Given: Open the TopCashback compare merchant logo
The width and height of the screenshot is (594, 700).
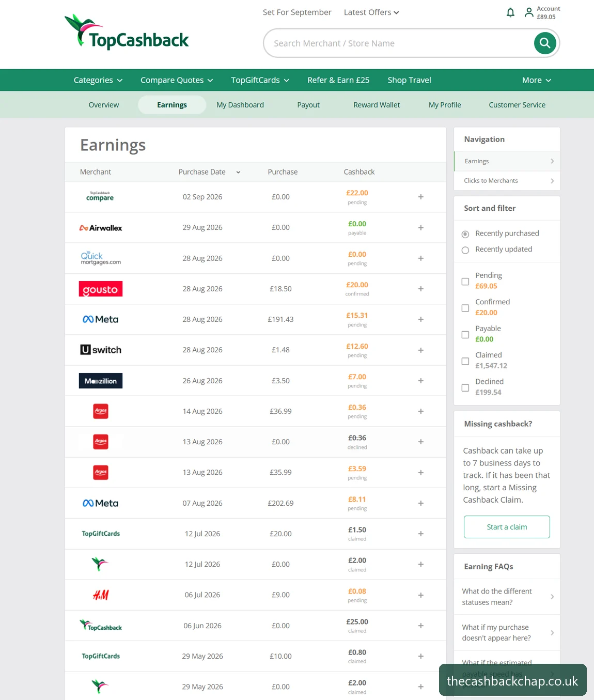Looking at the screenshot, I should pos(100,196).
